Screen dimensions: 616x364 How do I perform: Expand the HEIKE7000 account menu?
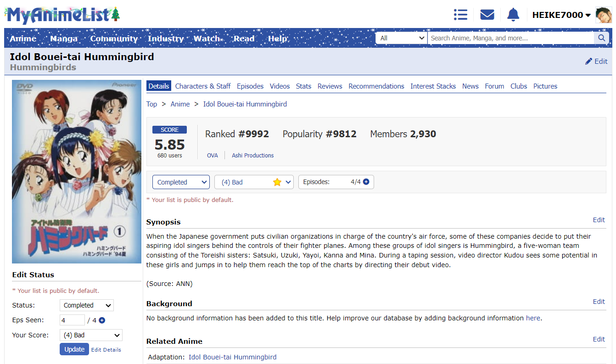tap(561, 15)
